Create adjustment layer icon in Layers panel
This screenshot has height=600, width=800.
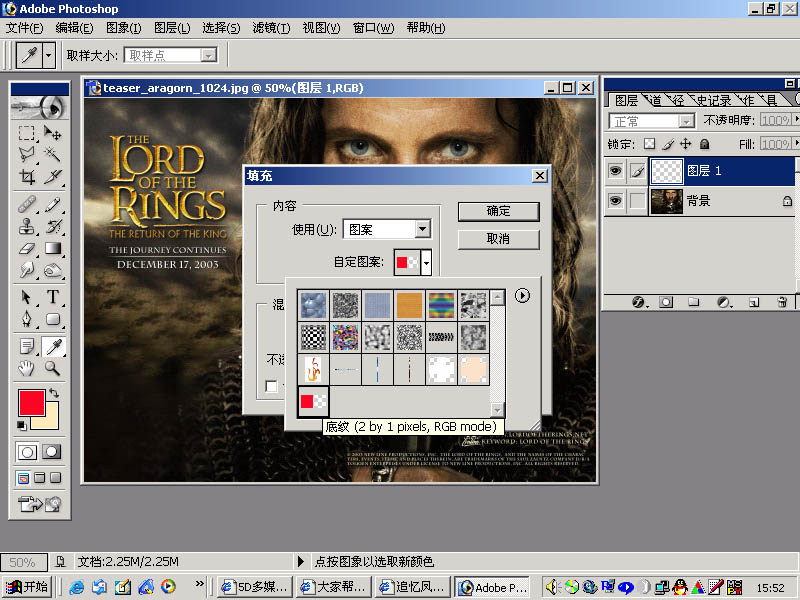(723, 302)
